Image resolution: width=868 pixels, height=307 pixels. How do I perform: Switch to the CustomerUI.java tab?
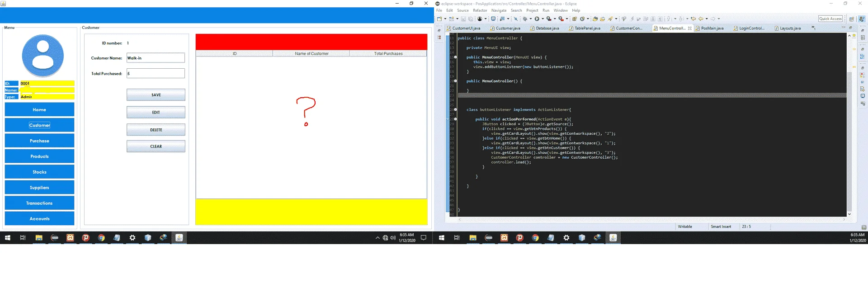pyautogui.click(x=463, y=28)
